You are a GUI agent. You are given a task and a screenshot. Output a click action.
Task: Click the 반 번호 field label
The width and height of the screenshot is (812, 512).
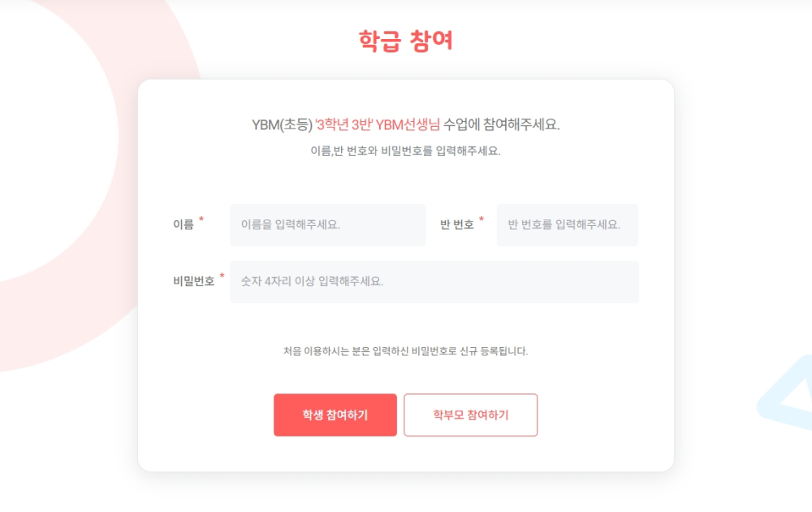click(456, 224)
